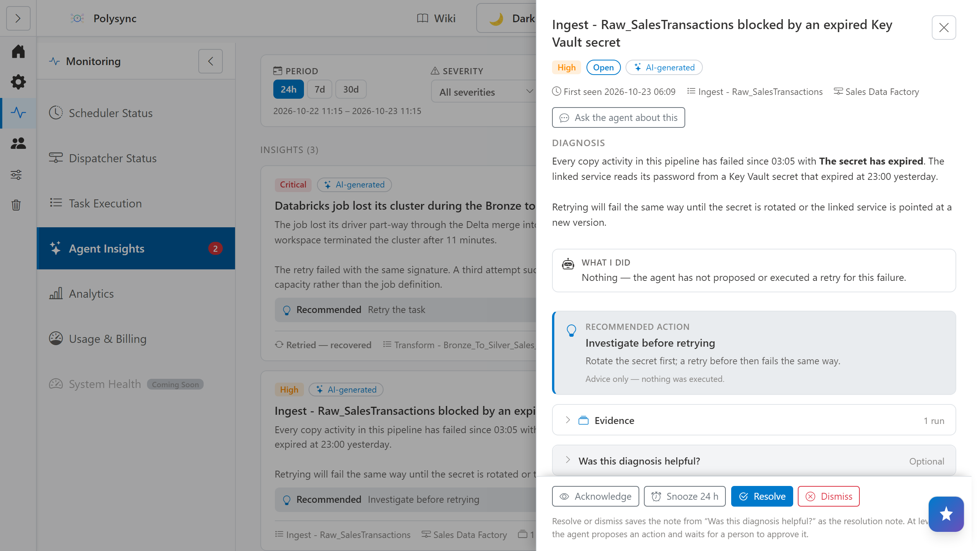This screenshot has width=980, height=551.
Task: Open the sliders configuration icon in left rail
Action: point(16,175)
